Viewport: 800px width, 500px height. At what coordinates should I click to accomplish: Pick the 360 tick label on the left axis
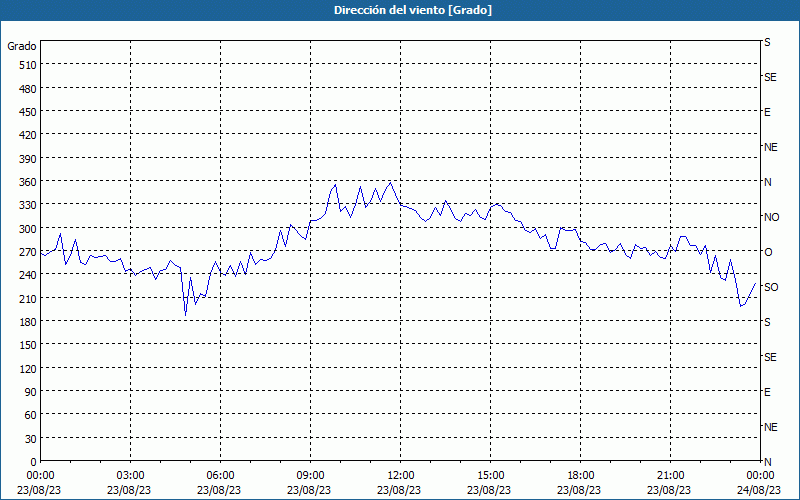(x=28, y=182)
